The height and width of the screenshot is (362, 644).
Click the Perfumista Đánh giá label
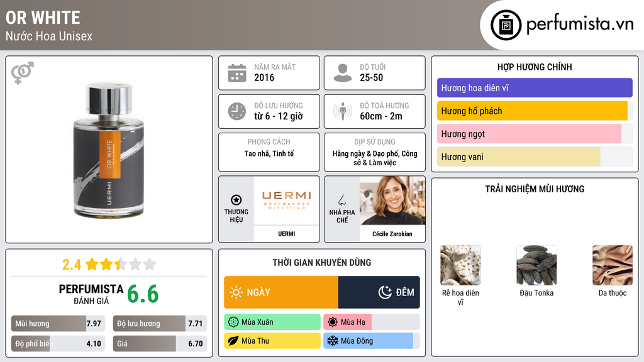click(91, 294)
